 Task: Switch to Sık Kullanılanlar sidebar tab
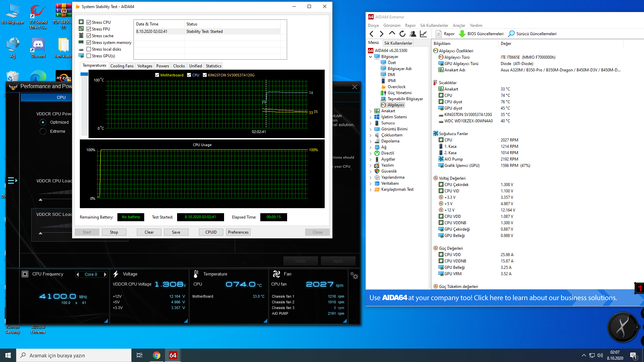pos(398,43)
